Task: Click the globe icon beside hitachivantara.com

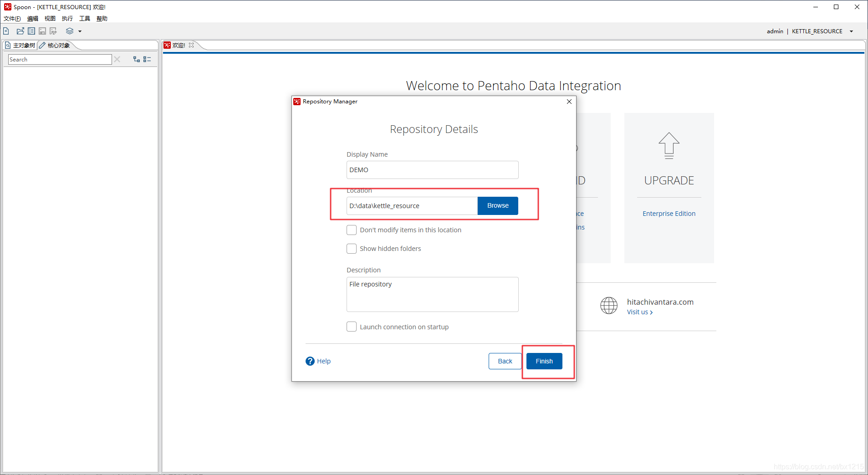Action: coord(609,306)
